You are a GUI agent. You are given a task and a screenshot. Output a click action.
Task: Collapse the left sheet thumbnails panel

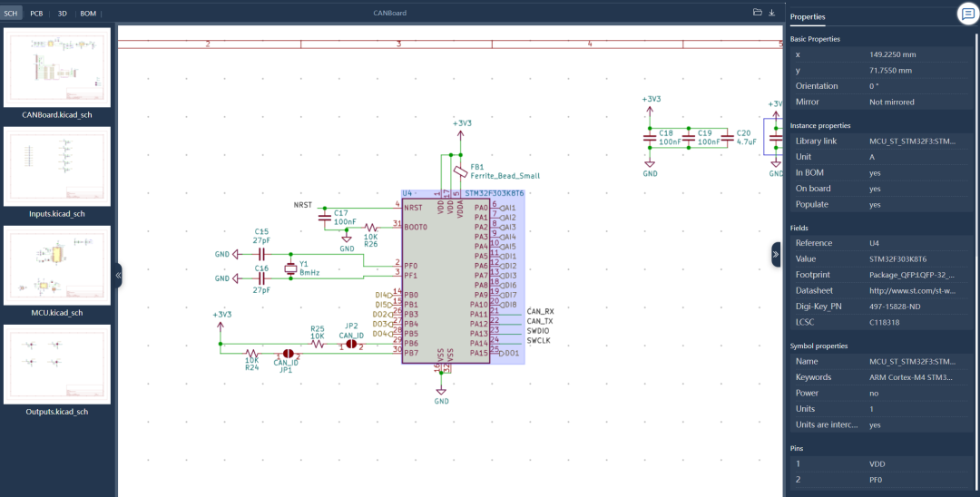pos(118,275)
